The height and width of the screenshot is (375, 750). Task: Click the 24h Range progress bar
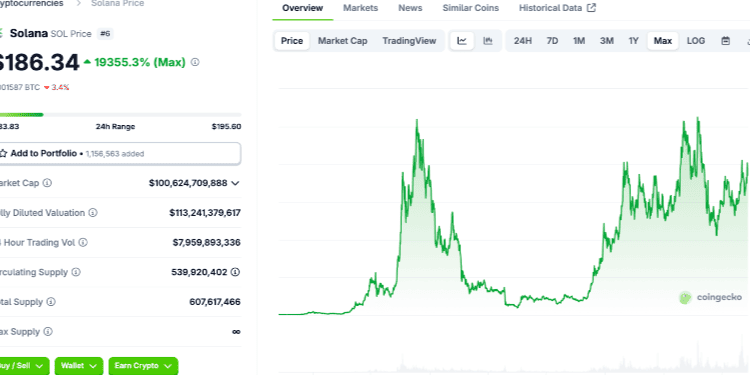click(x=120, y=115)
